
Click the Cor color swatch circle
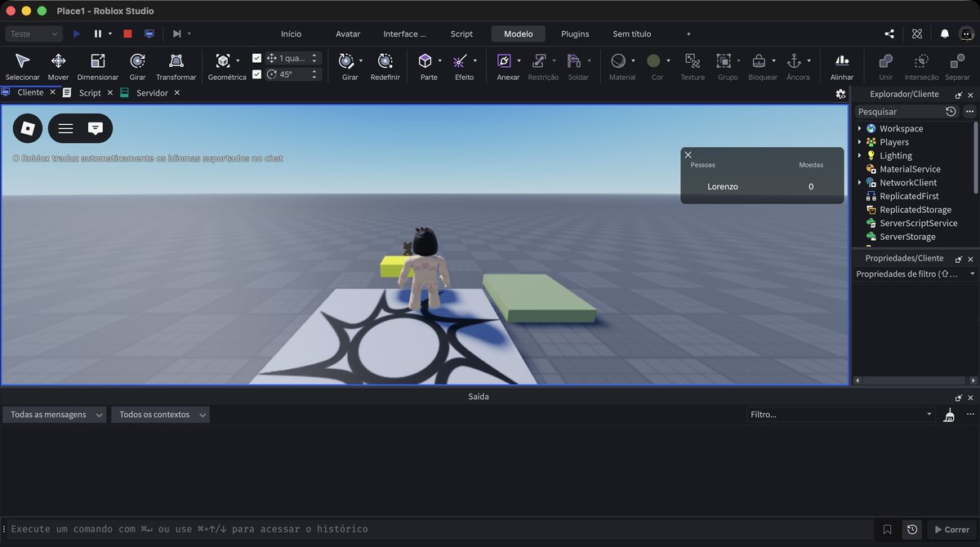click(653, 60)
